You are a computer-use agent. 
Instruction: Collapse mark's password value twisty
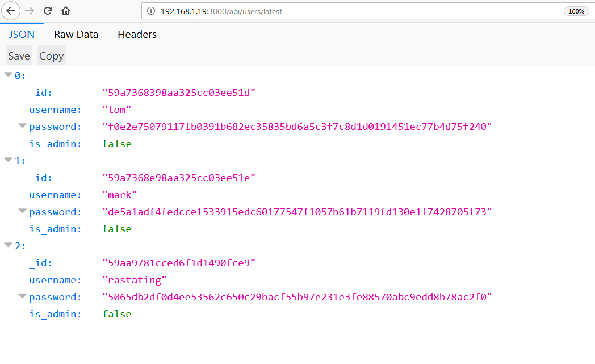coord(22,211)
